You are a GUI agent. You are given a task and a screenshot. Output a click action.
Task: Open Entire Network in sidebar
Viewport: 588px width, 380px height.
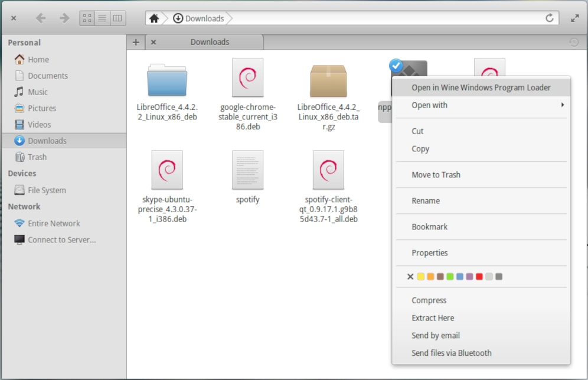[64, 223]
